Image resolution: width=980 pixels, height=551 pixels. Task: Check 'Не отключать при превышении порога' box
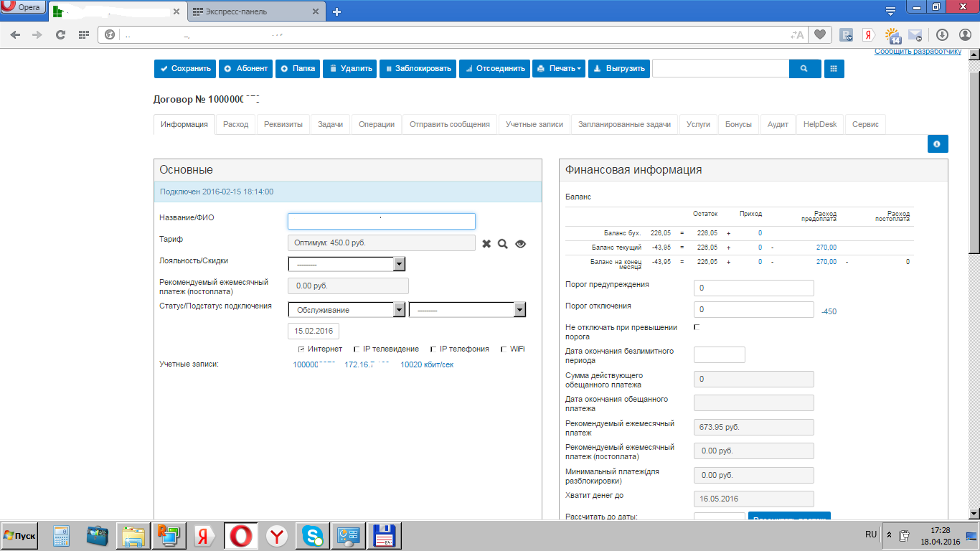[x=697, y=327]
